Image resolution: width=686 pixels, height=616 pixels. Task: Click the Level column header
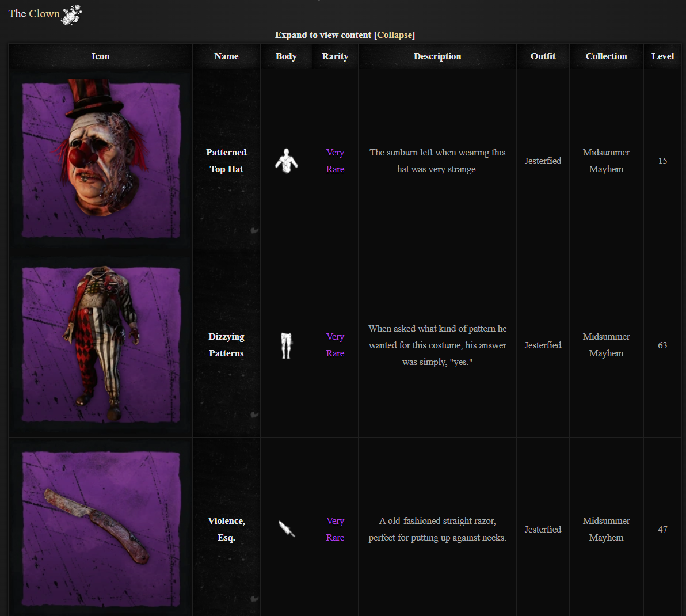pyautogui.click(x=662, y=56)
